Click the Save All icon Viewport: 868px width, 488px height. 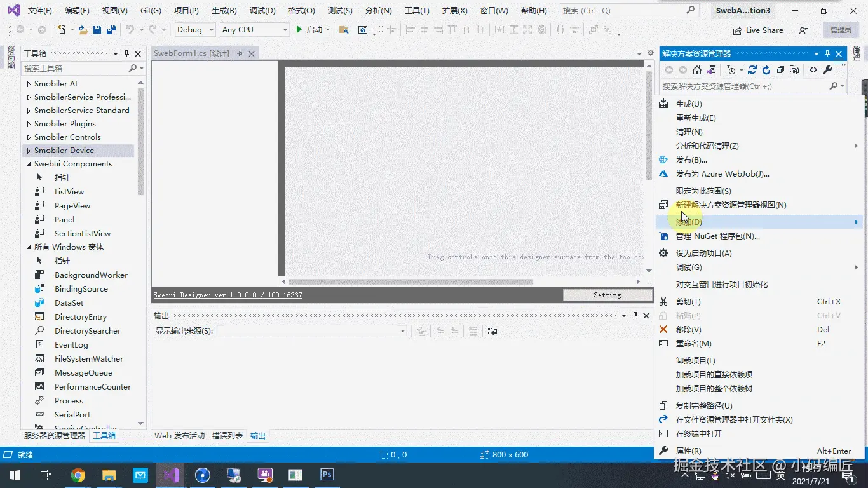pos(111,30)
